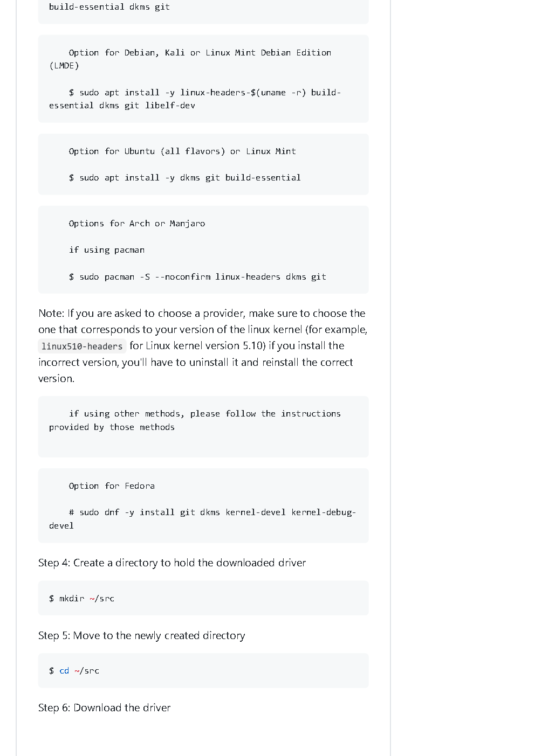Click the 'Step 6: Download the driver' text
Image resolution: width=535 pixels, height=756 pixels.
[104, 708]
